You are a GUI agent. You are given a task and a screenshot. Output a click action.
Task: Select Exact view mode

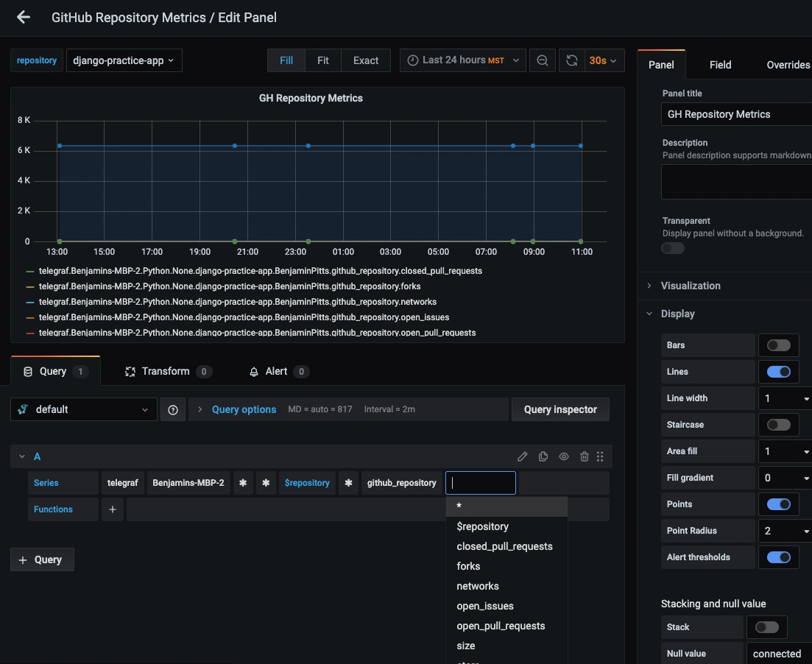[366, 60]
